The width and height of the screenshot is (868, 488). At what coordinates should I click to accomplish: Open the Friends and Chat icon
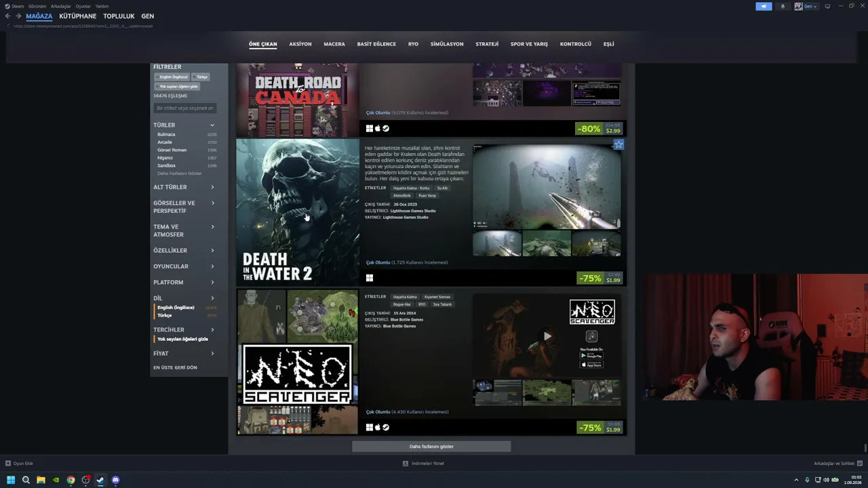click(860, 464)
